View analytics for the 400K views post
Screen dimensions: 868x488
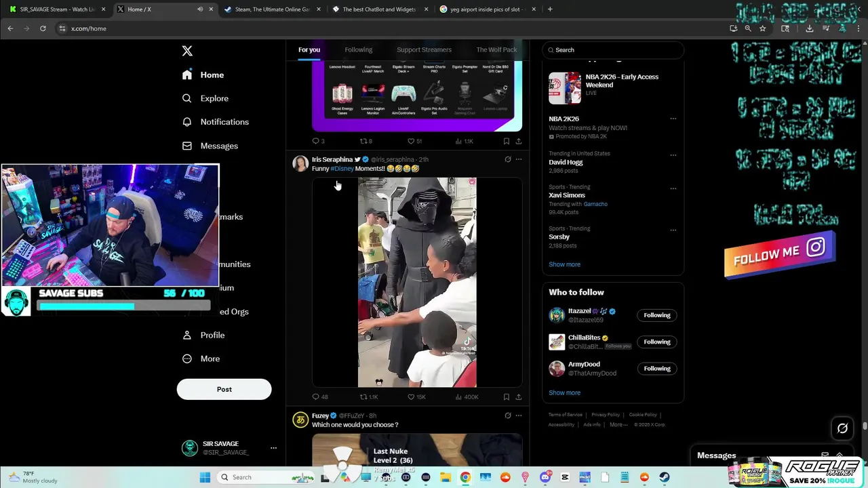pos(467,396)
